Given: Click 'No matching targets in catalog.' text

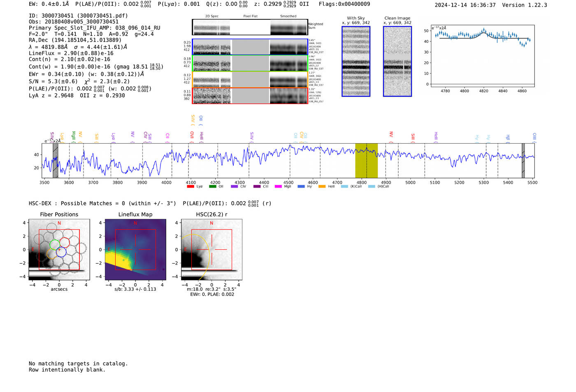Looking at the screenshot, I should point(78,363).
